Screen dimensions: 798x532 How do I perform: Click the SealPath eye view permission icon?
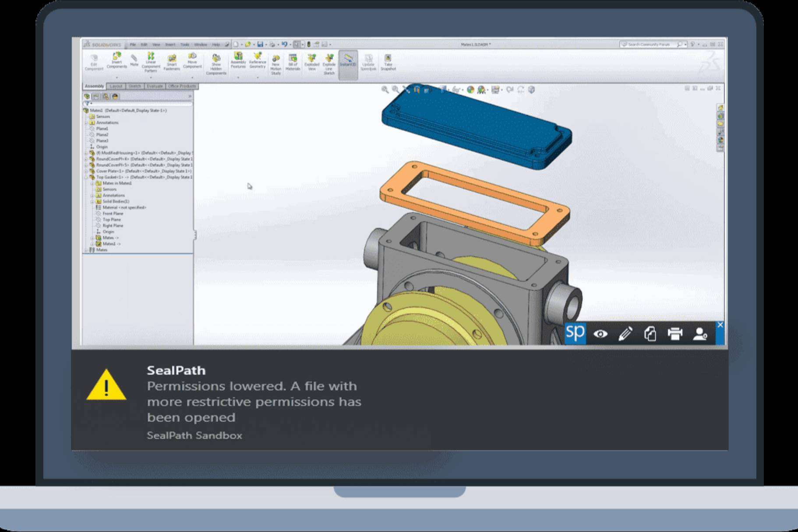click(600, 334)
